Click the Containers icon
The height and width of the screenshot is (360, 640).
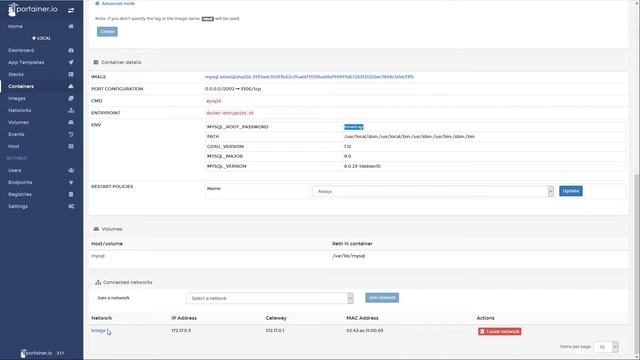71,86
